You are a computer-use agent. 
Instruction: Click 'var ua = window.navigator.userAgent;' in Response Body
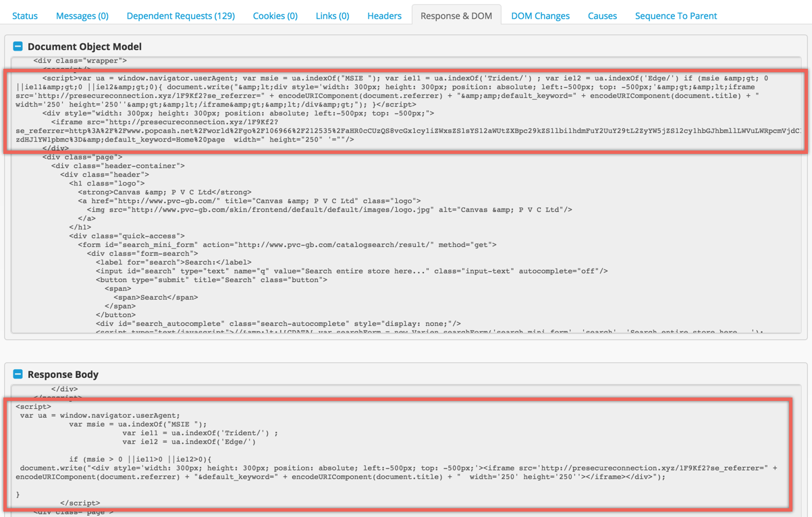tap(100, 416)
